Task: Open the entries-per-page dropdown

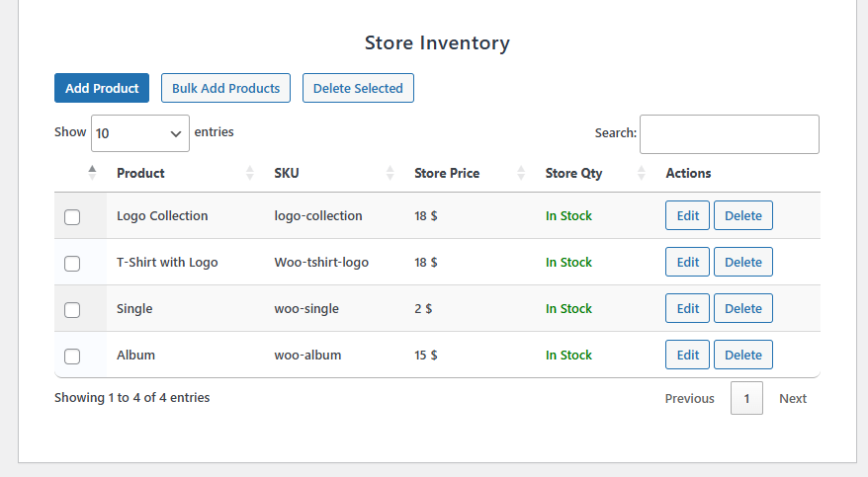Action: click(139, 132)
